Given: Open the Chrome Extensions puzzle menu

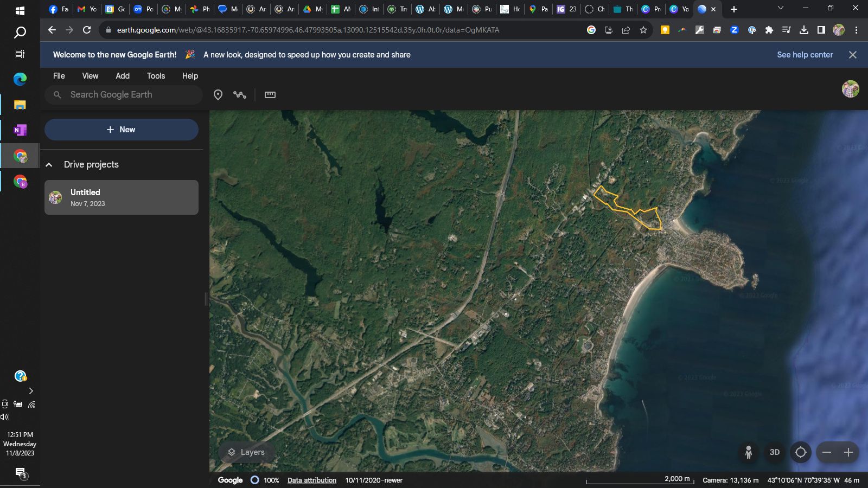Looking at the screenshot, I should pos(769,30).
